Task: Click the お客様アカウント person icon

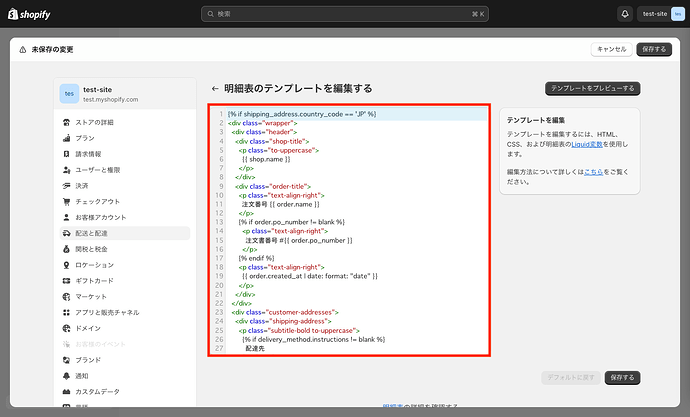Action: [66, 217]
